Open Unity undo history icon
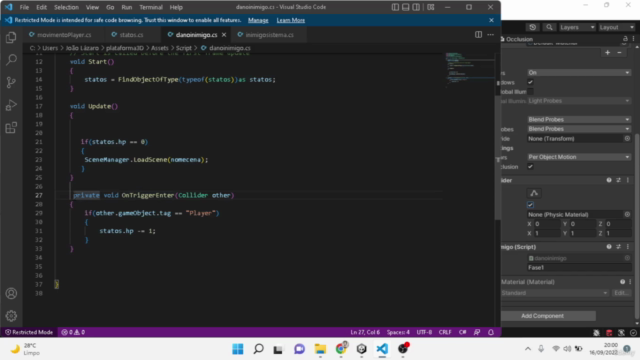640x360 pixels. click(533, 27)
